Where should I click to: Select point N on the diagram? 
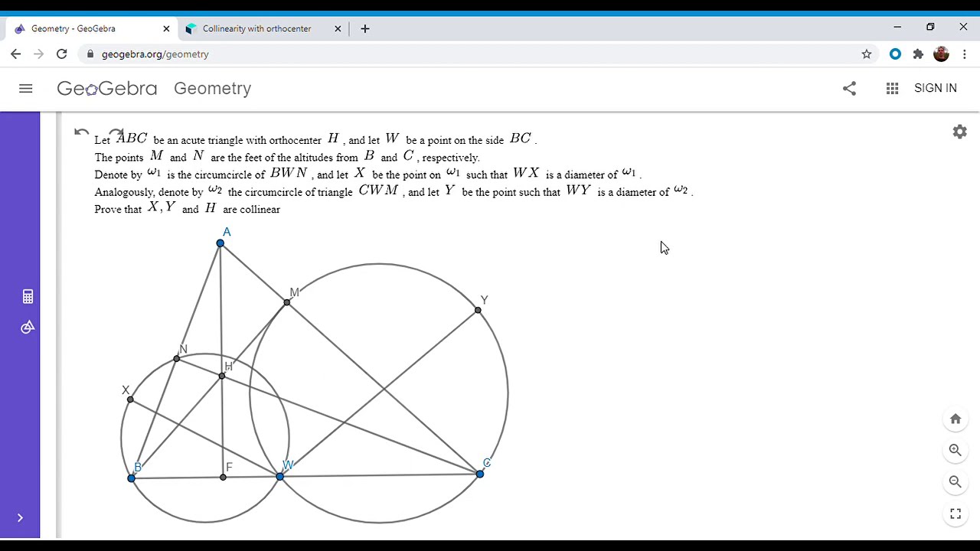pos(177,359)
